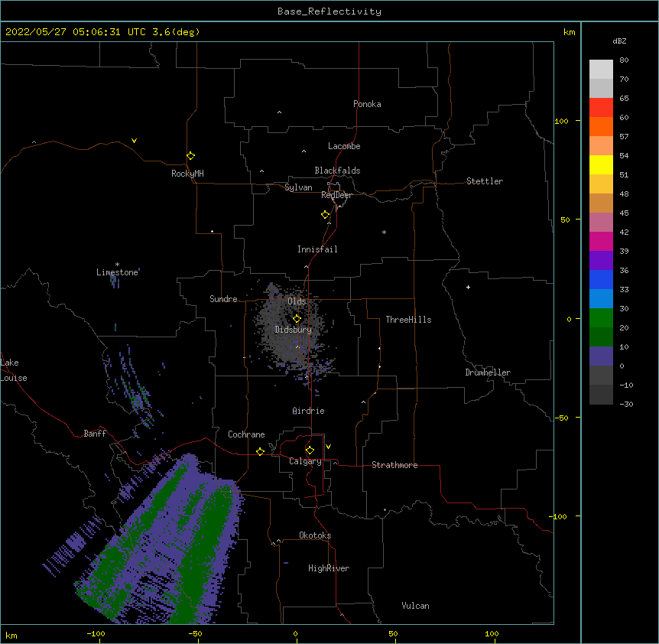The image size is (659, 644).
Task: Select the slate purple 10-0 dBZ legend swatch
Action: coord(601,356)
